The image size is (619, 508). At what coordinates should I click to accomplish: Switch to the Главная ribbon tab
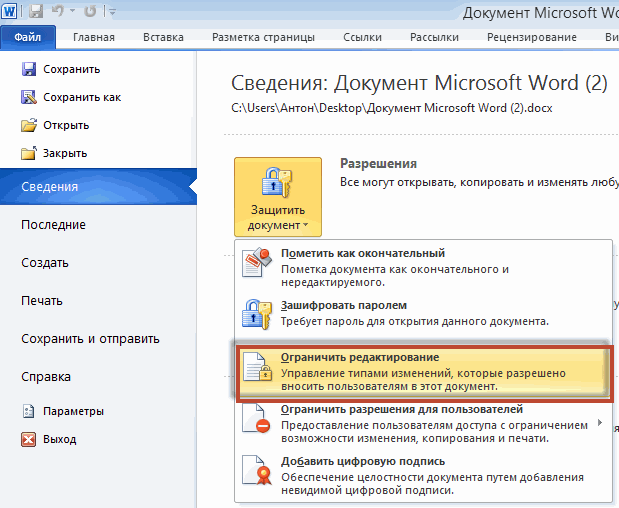(x=94, y=37)
